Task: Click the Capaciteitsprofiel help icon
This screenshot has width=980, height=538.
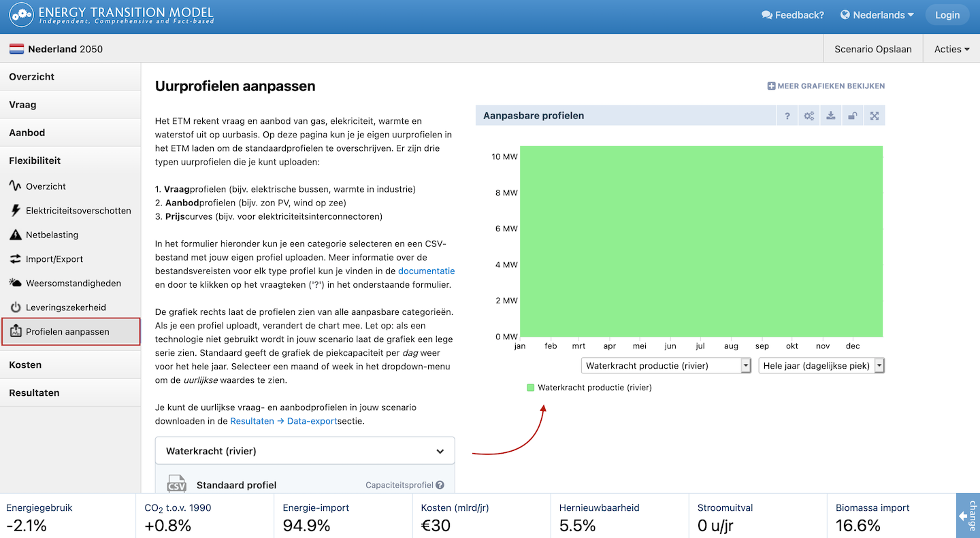Action: point(440,485)
